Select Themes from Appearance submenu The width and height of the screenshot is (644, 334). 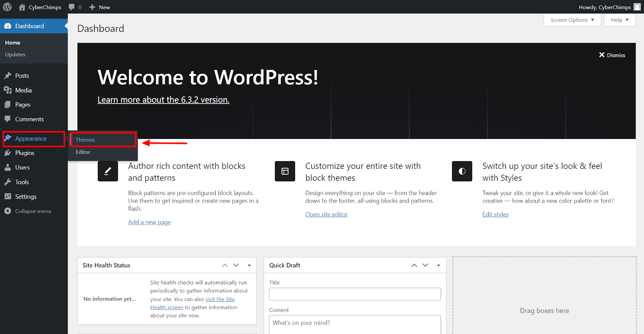[85, 140]
